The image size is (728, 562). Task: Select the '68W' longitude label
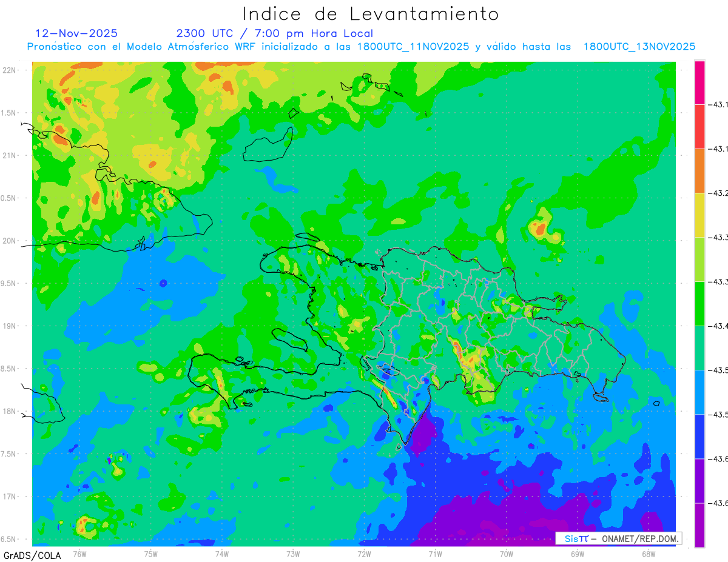tap(649, 553)
